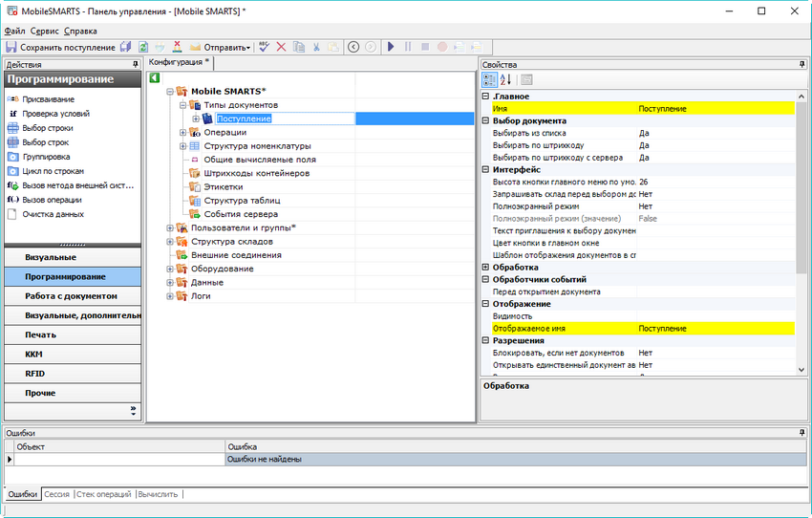812x518 pixels.
Task: Click the scissors cut icon
Action: point(316,47)
